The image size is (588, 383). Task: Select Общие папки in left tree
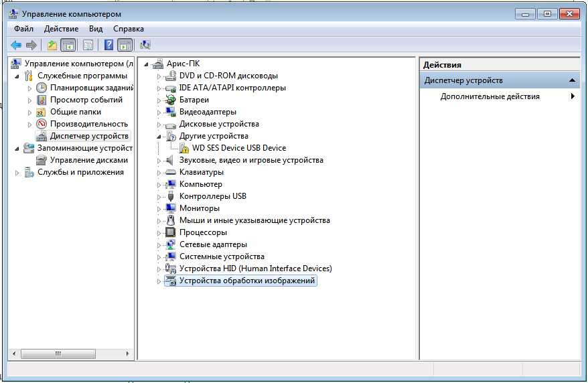[76, 112]
